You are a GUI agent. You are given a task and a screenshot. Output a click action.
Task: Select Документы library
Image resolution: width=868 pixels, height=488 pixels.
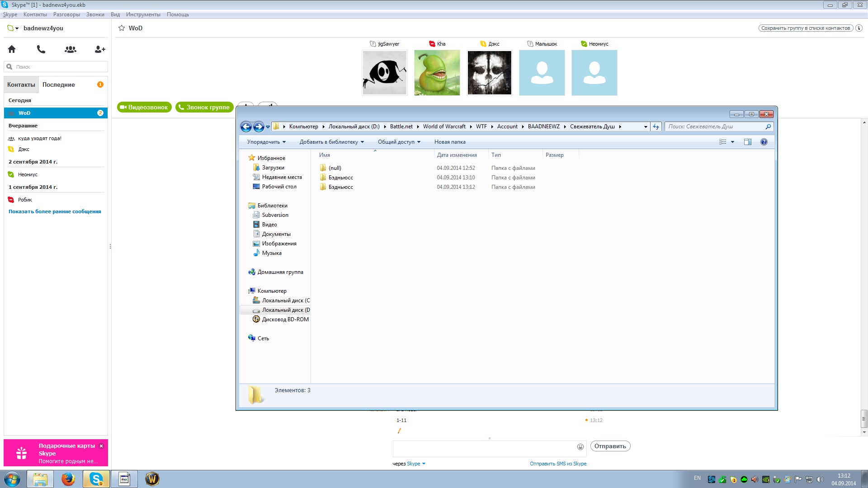pos(276,234)
